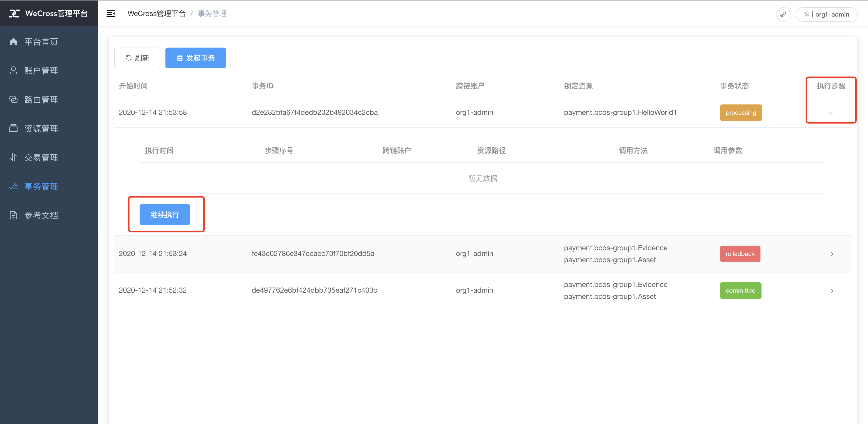Image resolution: width=868 pixels, height=424 pixels.
Task: Click the start time 2020-12-14 21:53:58
Action: click(x=153, y=112)
